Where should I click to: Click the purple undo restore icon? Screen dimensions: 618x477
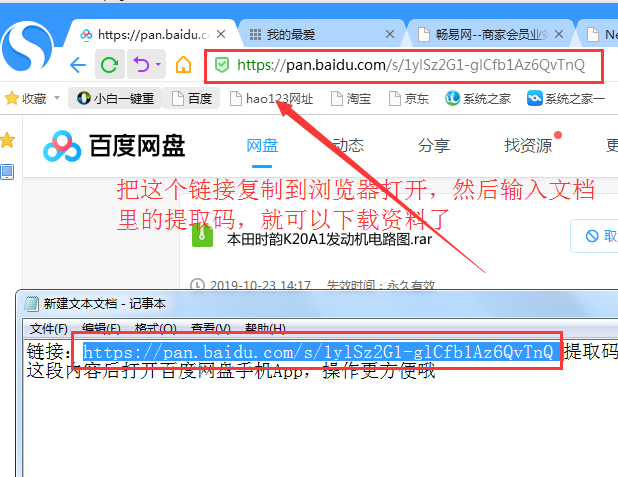pyautogui.click(x=141, y=64)
